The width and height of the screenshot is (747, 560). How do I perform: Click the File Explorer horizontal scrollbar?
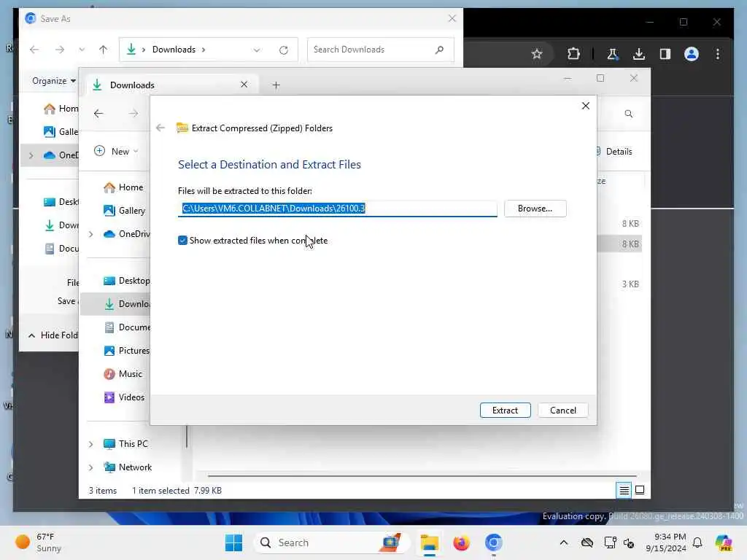click(422, 475)
